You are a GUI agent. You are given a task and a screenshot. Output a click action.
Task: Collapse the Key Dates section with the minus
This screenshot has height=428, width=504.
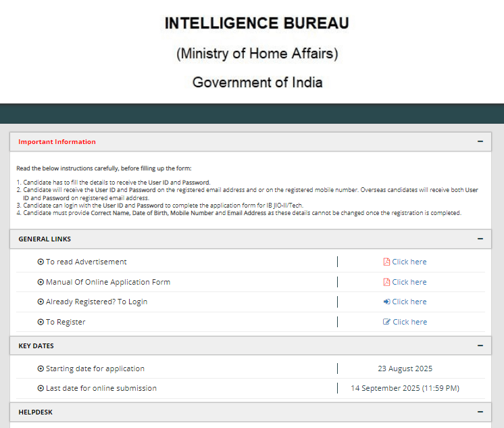point(480,346)
